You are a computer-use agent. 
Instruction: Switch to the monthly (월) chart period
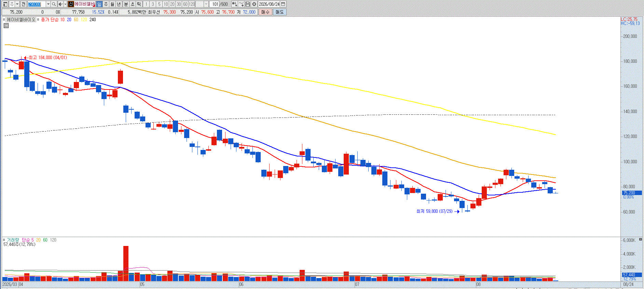click(x=112, y=4)
